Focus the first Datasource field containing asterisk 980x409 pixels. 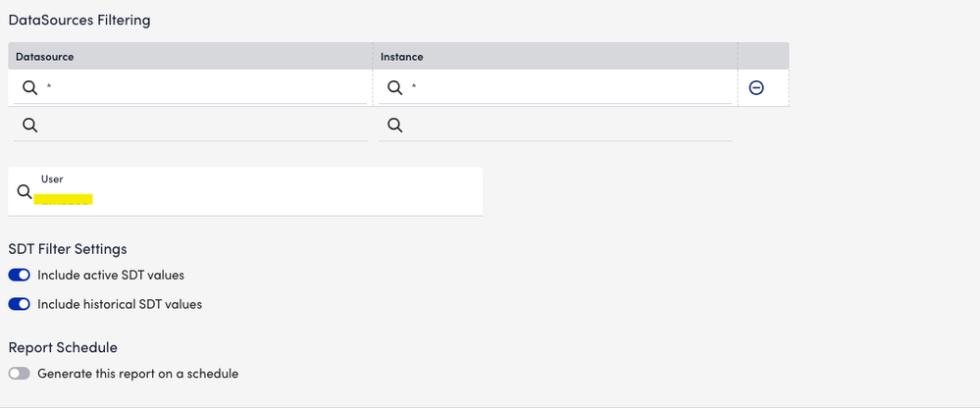point(196,88)
